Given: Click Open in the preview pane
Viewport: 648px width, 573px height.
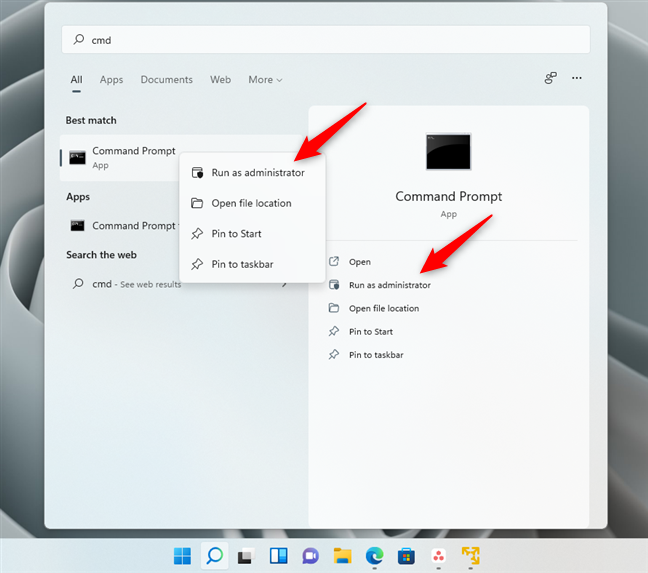Looking at the screenshot, I should 360,262.
